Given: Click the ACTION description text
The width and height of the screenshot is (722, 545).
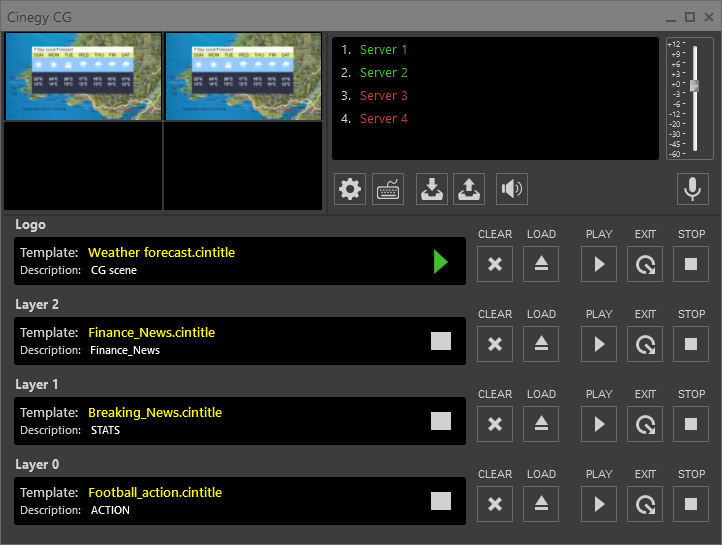Looking at the screenshot, I should [x=110, y=510].
